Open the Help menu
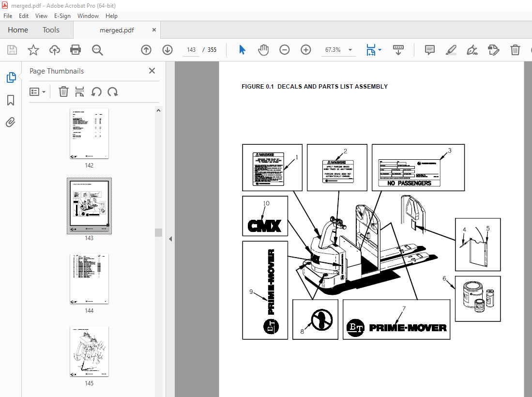The width and height of the screenshot is (532, 397). click(111, 16)
